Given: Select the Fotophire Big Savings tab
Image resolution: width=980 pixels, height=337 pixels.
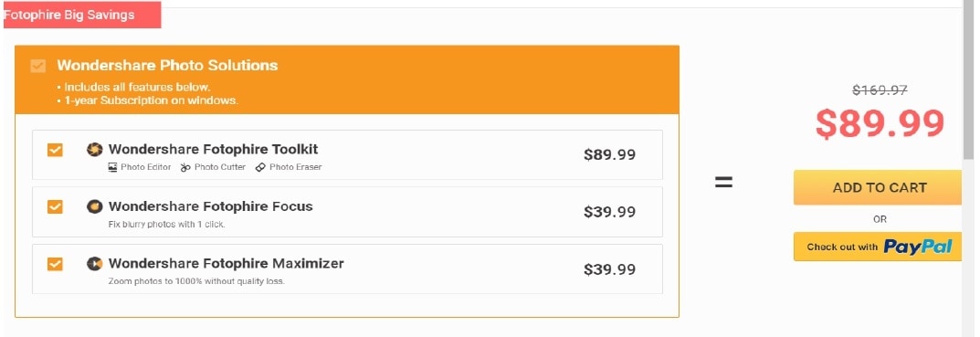Looking at the screenshot, I should 82,15.
